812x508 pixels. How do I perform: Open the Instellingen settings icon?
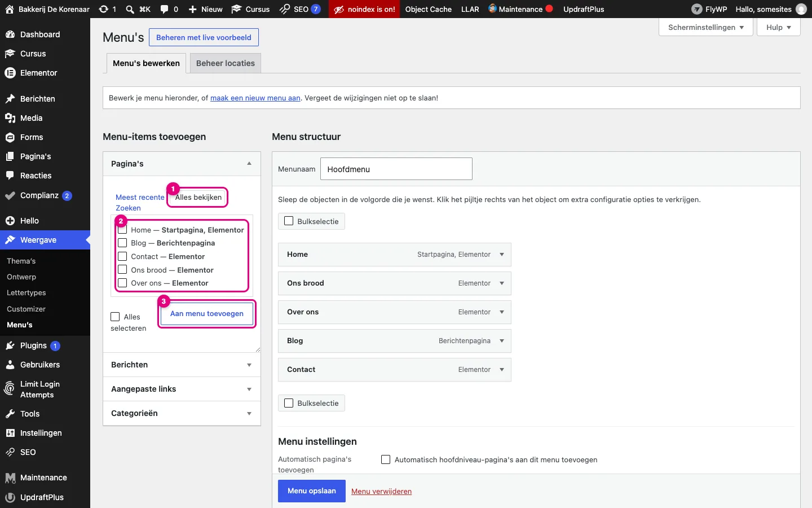pos(10,433)
